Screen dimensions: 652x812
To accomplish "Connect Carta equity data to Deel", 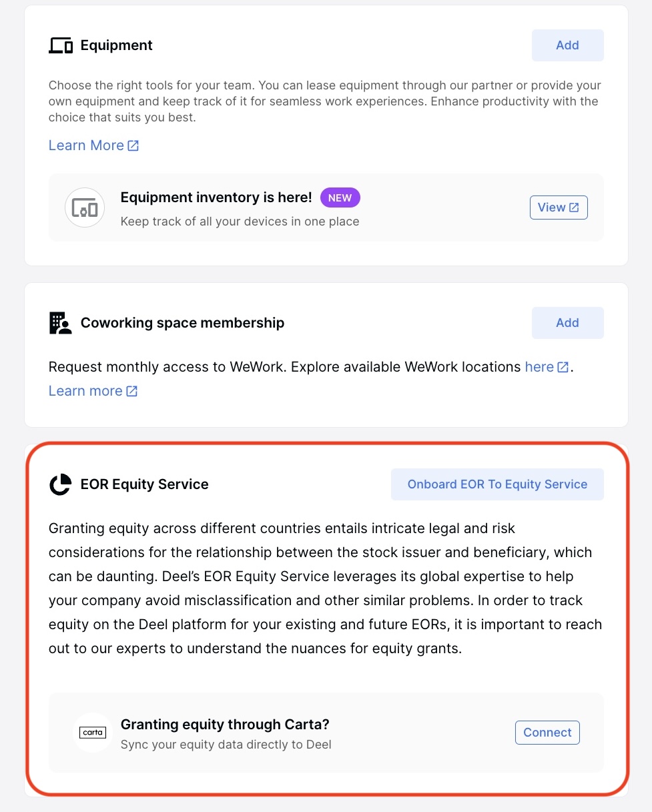I will (547, 732).
